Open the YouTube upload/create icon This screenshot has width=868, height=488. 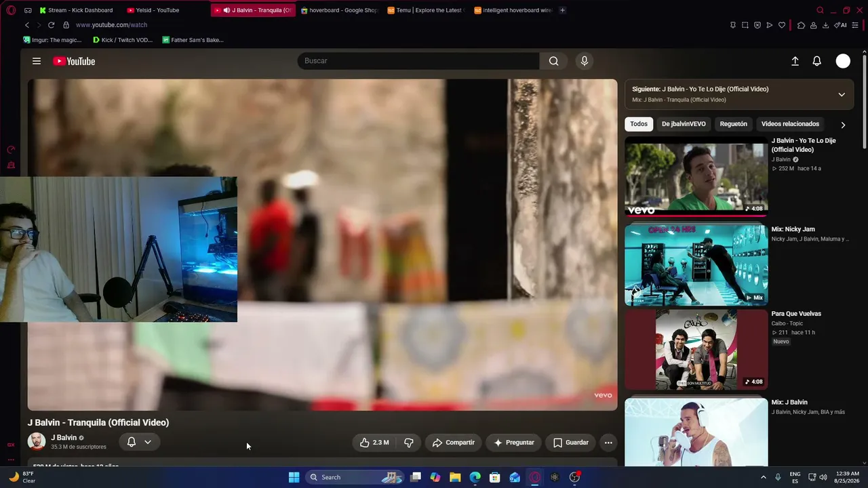pos(795,61)
